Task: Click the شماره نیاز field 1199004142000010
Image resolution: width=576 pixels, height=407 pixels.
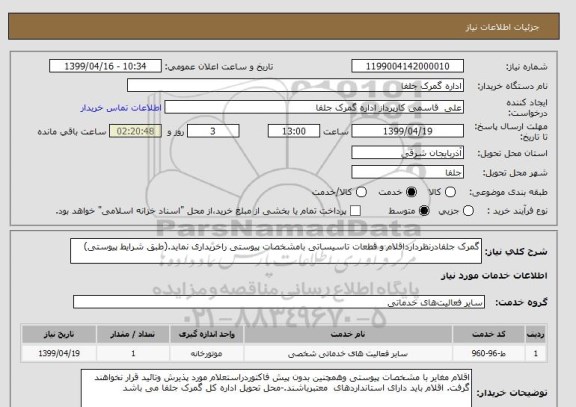Action: [407, 66]
